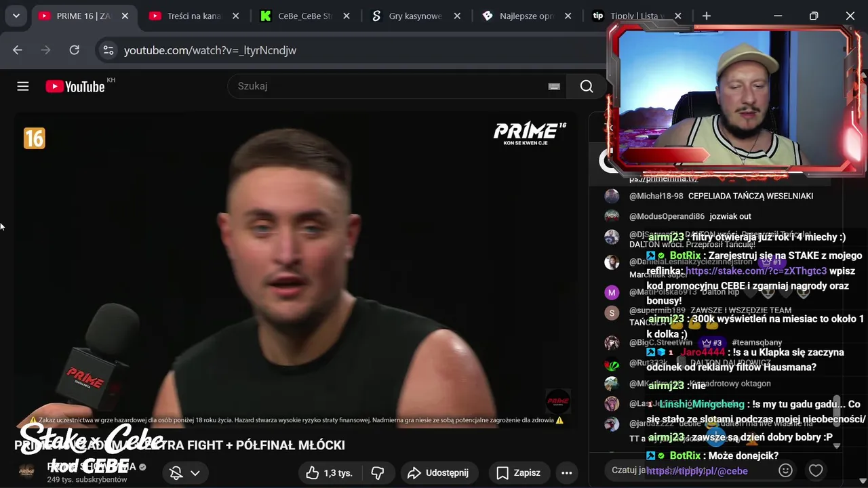Viewport: 868px width, 488px height.
Task: Open the emoji picker in chat
Action: click(785, 470)
